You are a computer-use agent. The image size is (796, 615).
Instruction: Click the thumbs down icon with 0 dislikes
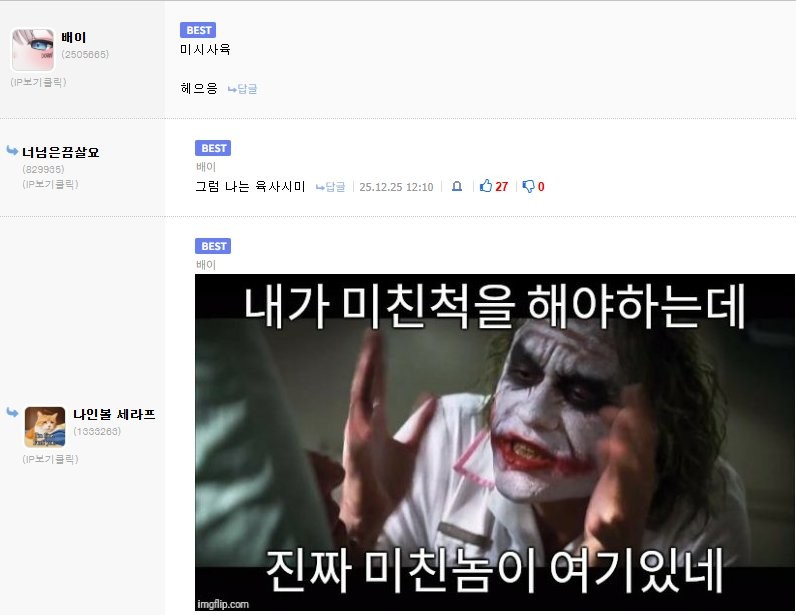[528, 186]
